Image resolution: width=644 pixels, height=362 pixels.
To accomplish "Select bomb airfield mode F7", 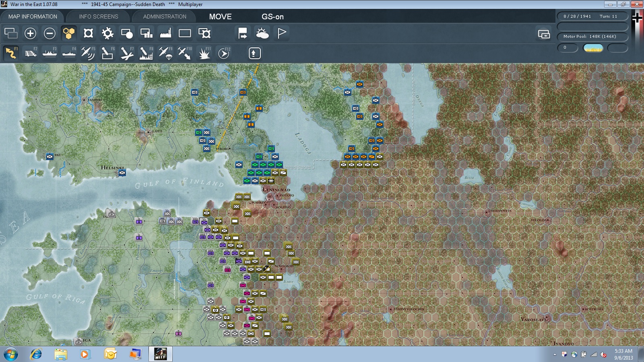I will (x=127, y=53).
